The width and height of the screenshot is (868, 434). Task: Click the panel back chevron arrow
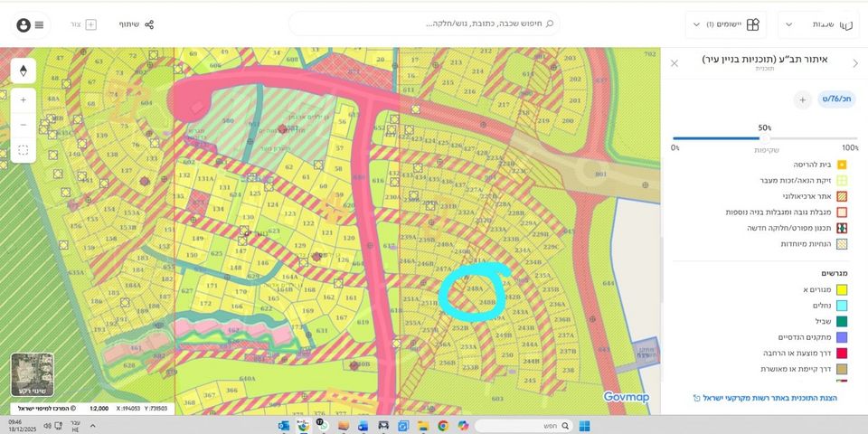[855, 63]
